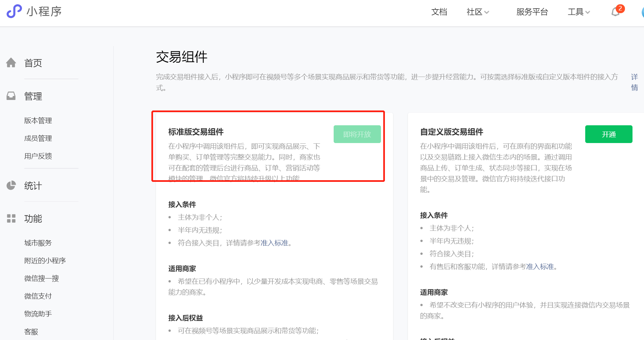This screenshot has height=340, width=644.
Task: Open 客服 in the sidebar
Action: point(31,332)
